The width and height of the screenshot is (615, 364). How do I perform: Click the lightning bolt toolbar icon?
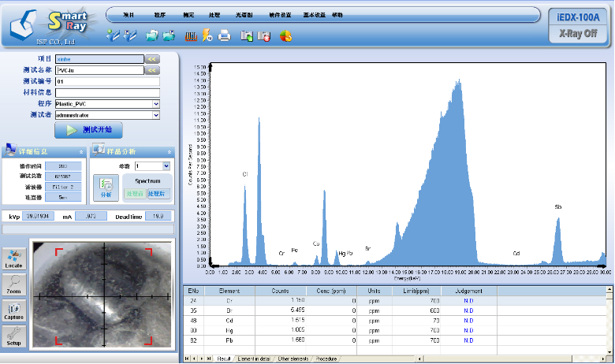pyautogui.click(x=207, y=35)
